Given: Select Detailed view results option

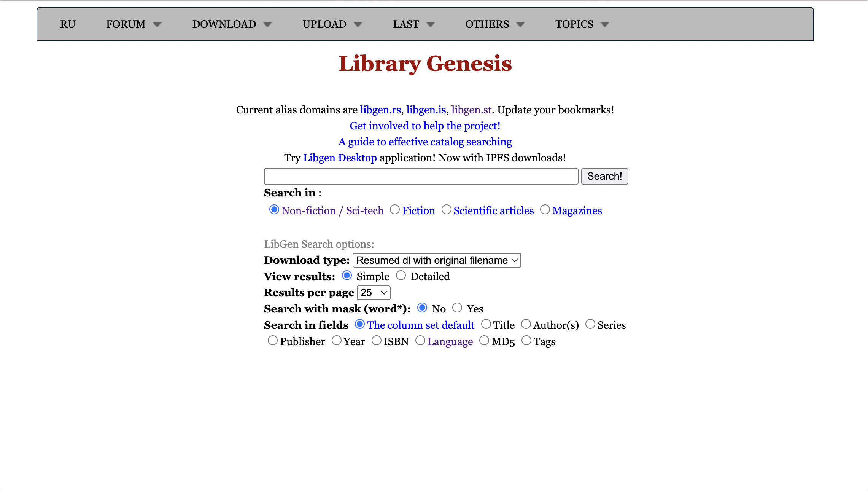Looking at the screenshot, I should pos(401,276).
